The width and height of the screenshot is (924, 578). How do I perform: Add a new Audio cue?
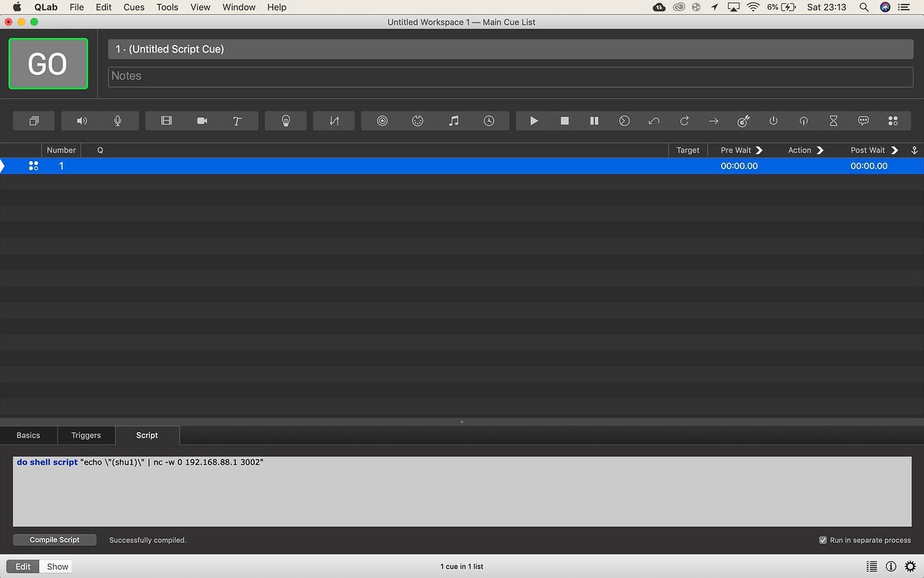81,121
